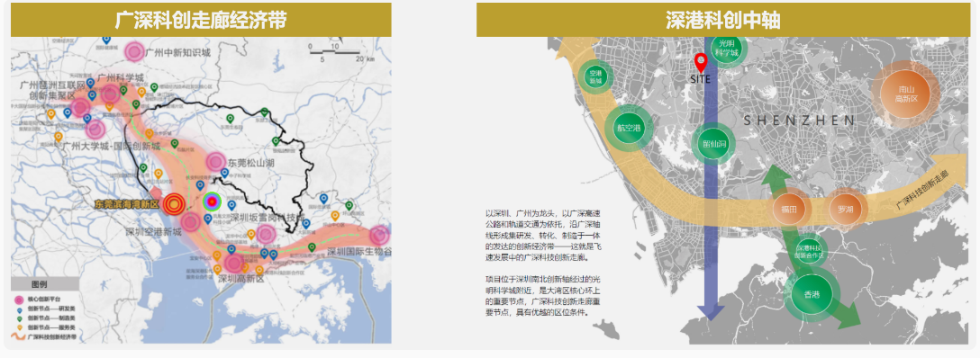Click the pink circle at 深圳国际生物谷
Screen dimensions: 980x358
(x=379, y=235)
